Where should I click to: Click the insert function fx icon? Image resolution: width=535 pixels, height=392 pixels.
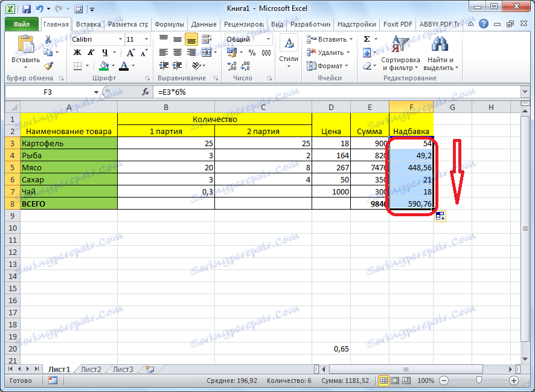point(146,92)
